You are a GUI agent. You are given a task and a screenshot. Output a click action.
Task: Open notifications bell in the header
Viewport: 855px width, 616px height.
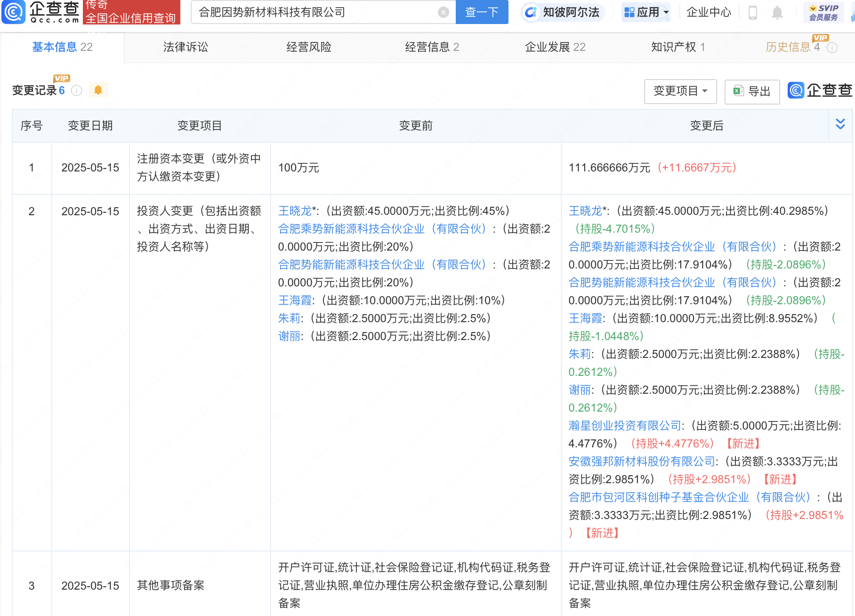(x=777, y=12)
